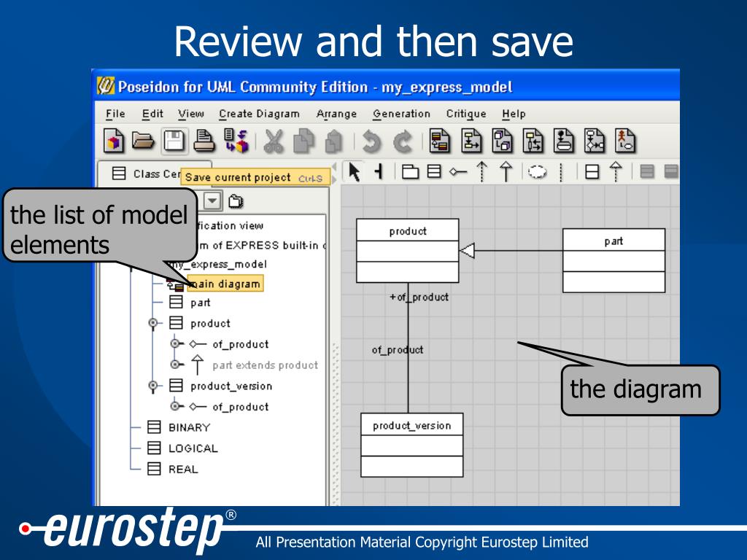
Task: Click the Cut scissors icon
Action: pos(274,141)
